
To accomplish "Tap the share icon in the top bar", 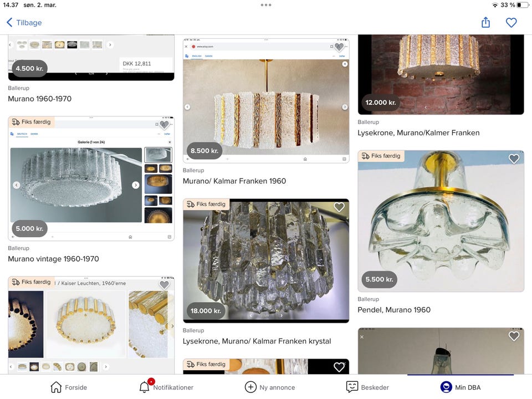I will [485, 23].
